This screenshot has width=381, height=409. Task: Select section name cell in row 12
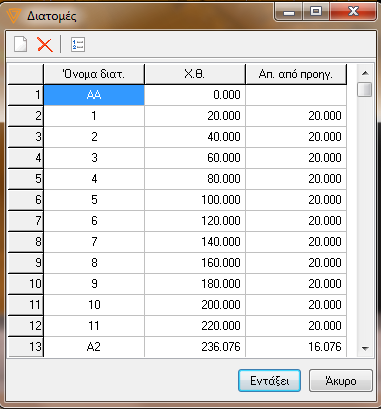[x=94, y=326]
